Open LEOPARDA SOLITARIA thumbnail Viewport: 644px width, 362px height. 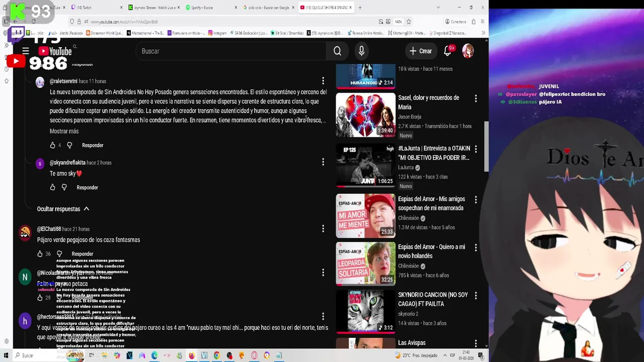click(x=366, y=263)
